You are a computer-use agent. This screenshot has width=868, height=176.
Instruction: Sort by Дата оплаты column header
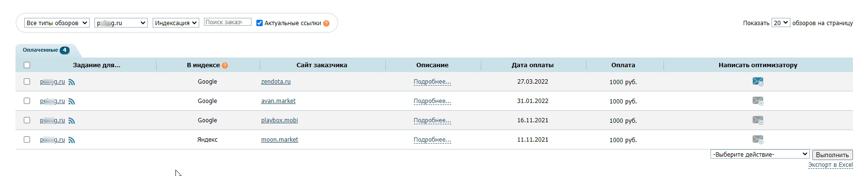(x=533, y=65)
